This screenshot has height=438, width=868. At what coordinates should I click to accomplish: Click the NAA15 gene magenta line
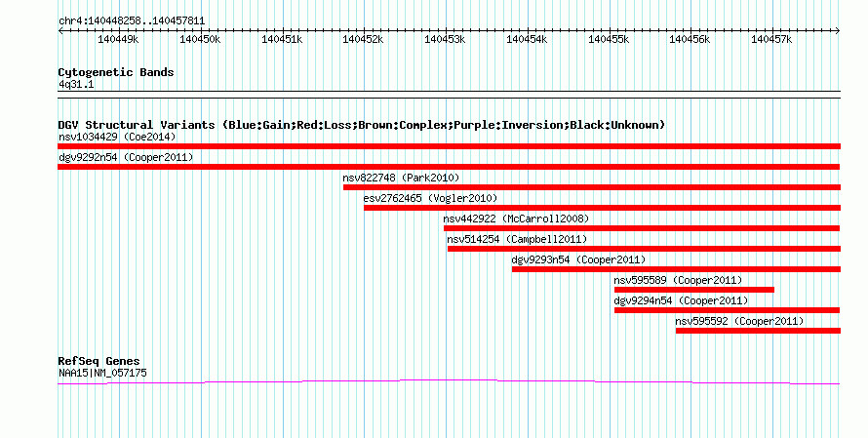[449, 381]
